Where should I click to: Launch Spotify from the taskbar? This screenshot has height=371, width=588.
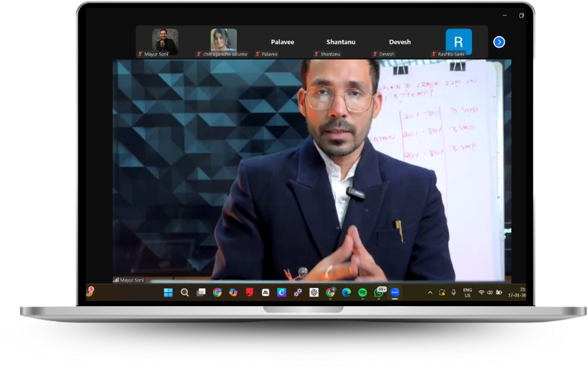coord(363,292)
